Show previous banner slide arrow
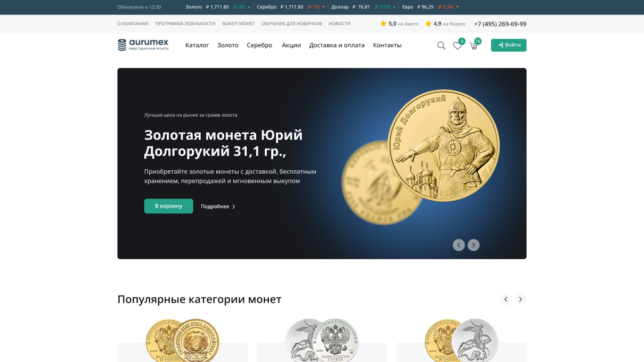Image resolution: width=644 pixels, height=362 pixels. point(459,245)
